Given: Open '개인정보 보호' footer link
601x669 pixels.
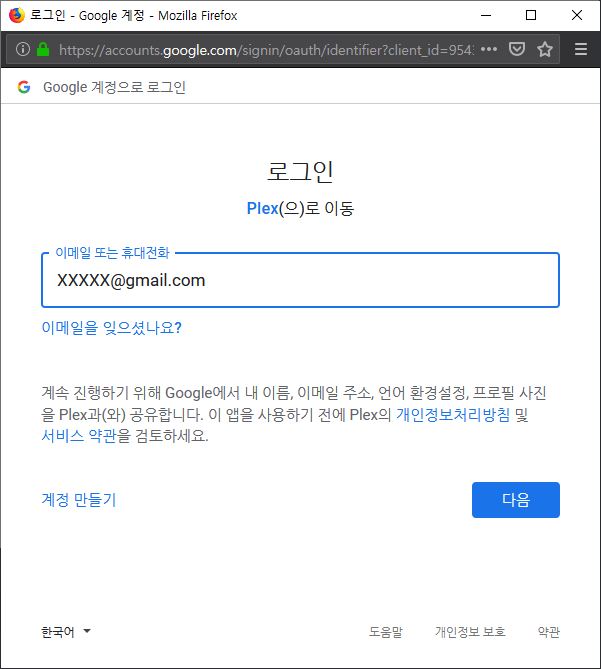Looking at the screenshot, I should coord(470,631).
